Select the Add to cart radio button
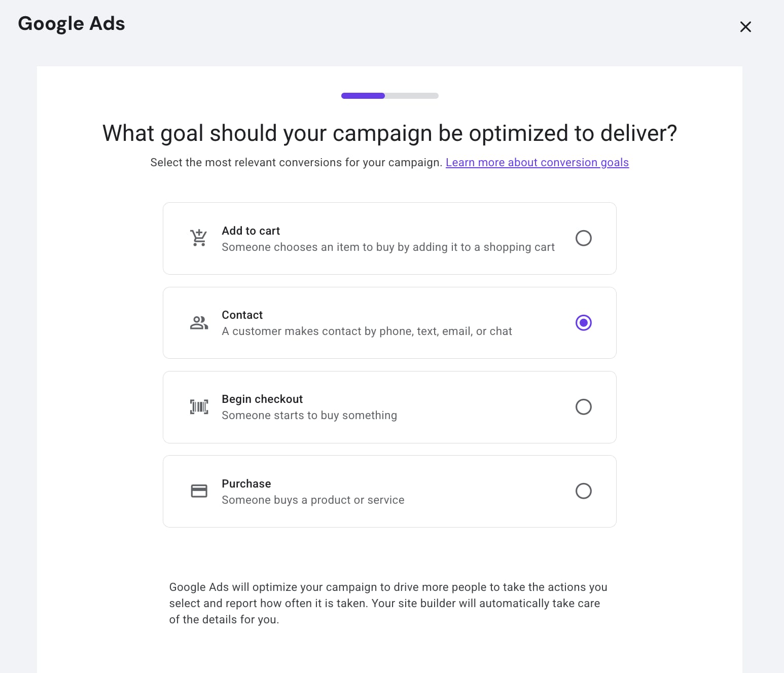The height and width of the screenshot is (673, 784). click(x=583, y=238)
